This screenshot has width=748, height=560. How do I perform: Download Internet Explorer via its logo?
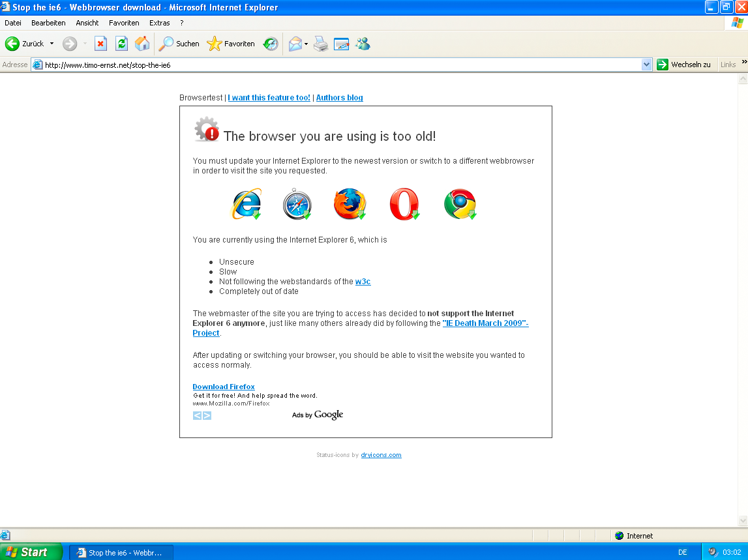coord(246,204)
